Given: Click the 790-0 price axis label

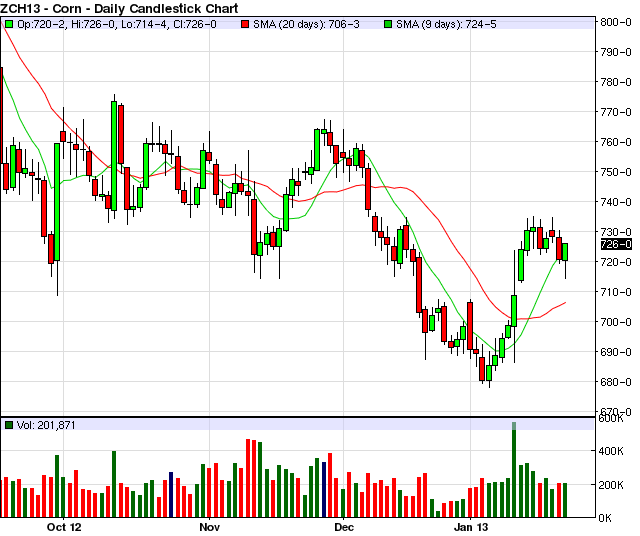Looking at the screenshot, I should (616, 52).
